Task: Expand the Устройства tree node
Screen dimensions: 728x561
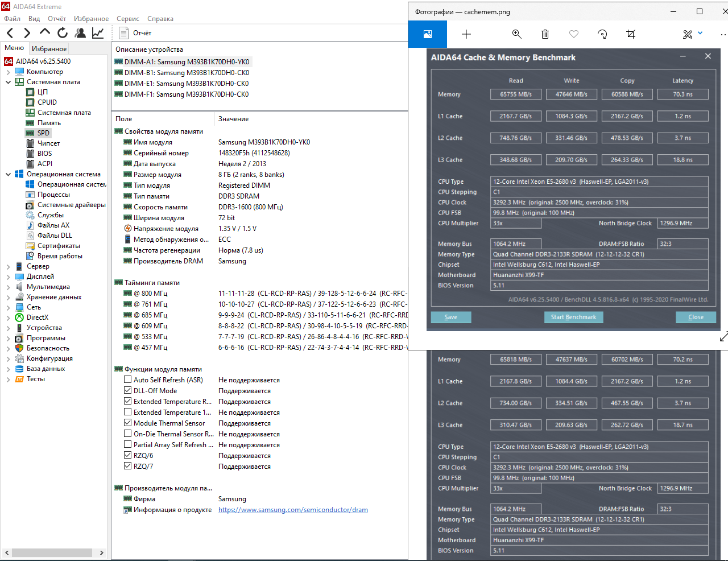Action: point(8,328)
